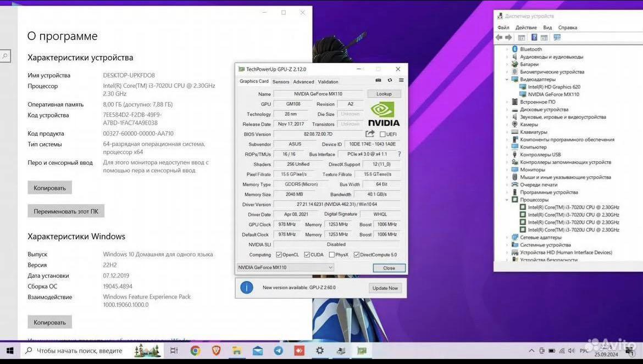Viewport: 643px width, 364px height.
Task: Toggle the OpenCL checkbox
Action: pyautogui.click(x=279, y=255)
